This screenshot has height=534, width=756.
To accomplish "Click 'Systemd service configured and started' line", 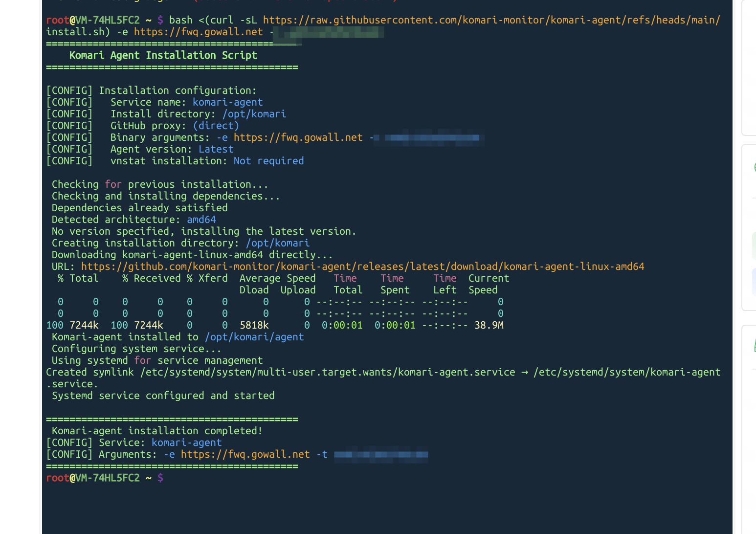I will coord(163,396).
